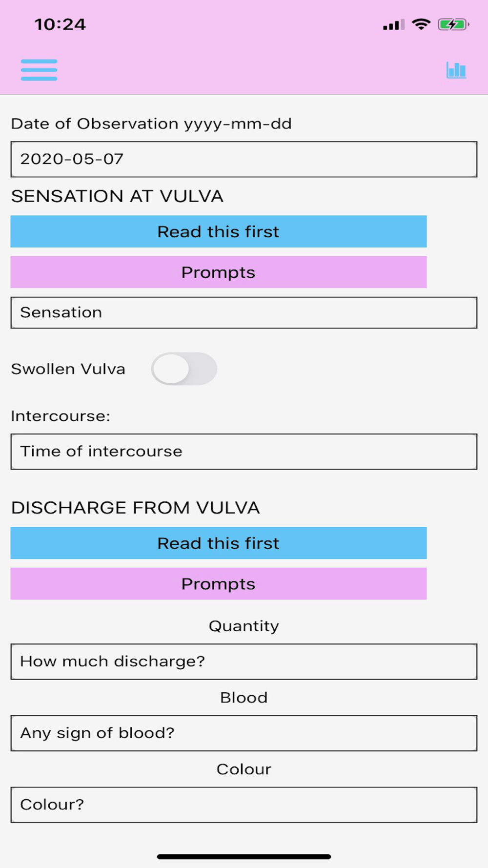
Task: Tap the home indicator bar
Action: pos(244,856)
